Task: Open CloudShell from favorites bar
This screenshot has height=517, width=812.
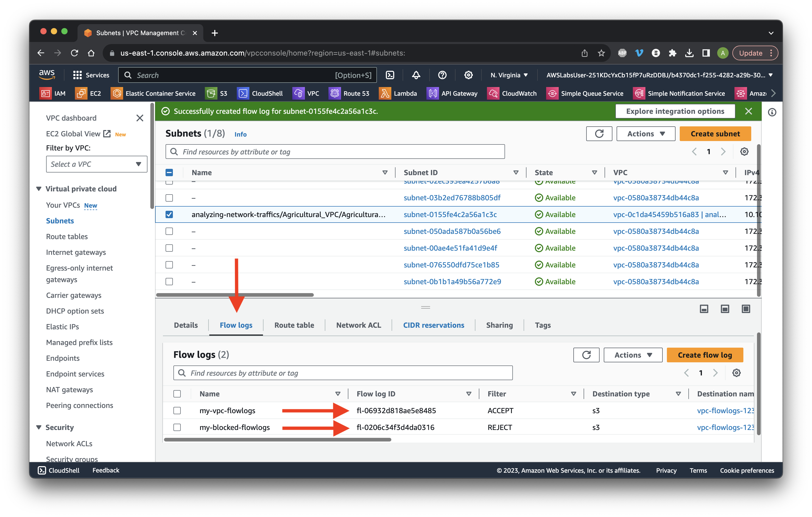Action: click(260, 94)
